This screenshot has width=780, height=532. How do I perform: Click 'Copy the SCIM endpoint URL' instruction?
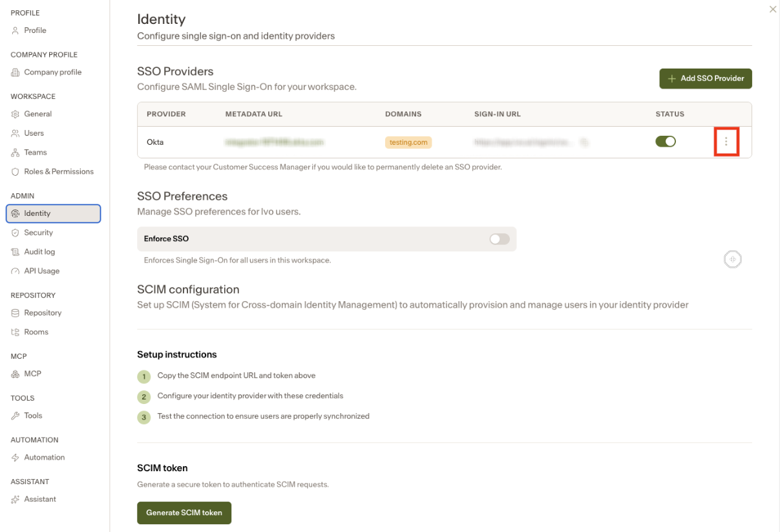point(237,376)
